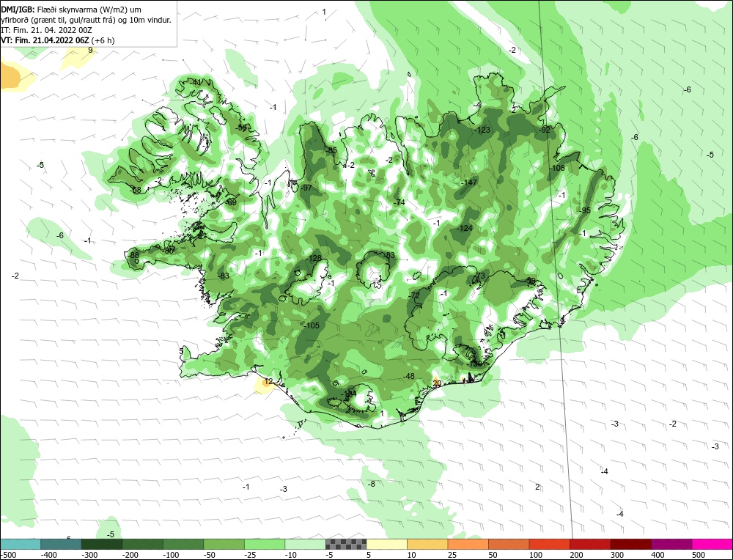Click the '-123' value on the map
733x560 pixels.
(x=482, y=130)
